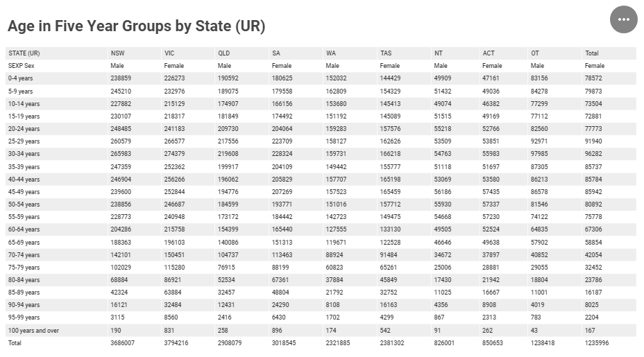The image size is (644, 357).
Task: Select the TAS column header
Action: point(386,53)
